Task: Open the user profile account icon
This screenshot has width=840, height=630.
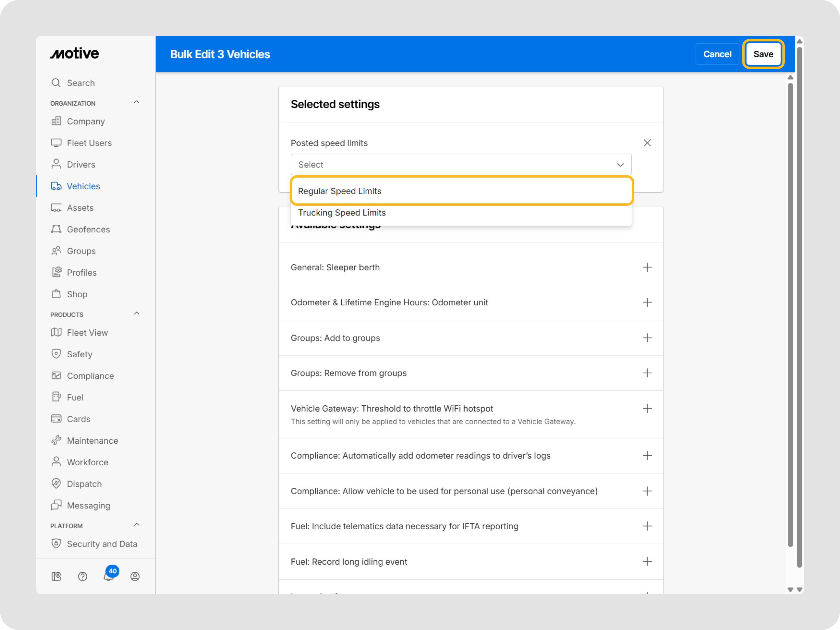Action: click(135, 576)
